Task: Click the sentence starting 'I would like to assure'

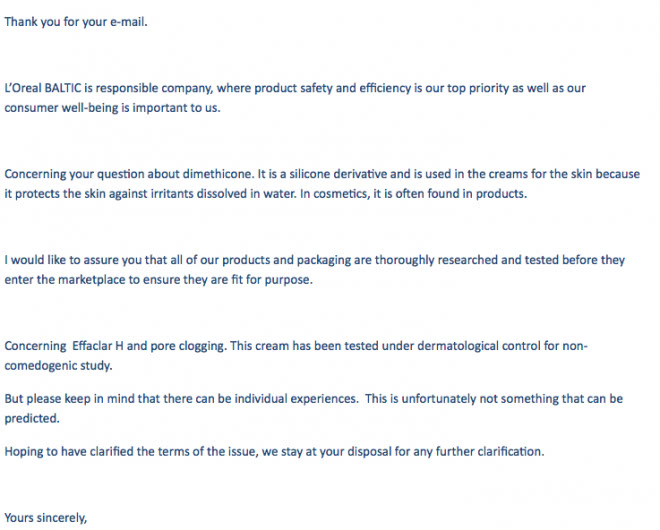Action: pos(314,269)
